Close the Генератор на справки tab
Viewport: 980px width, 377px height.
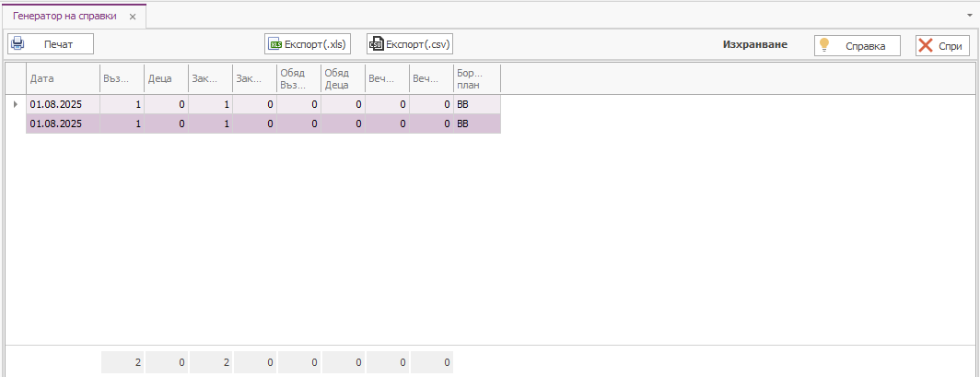[x=133, y=17]
